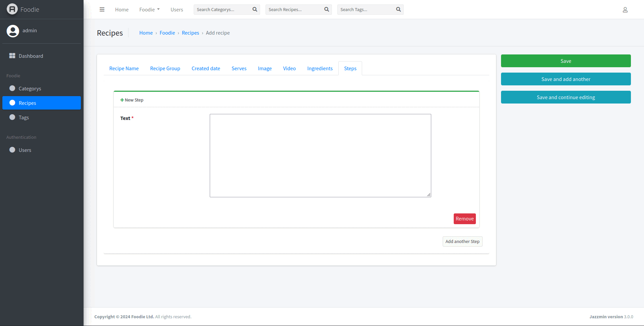Go to the Video tab

(x=289, y=69)
